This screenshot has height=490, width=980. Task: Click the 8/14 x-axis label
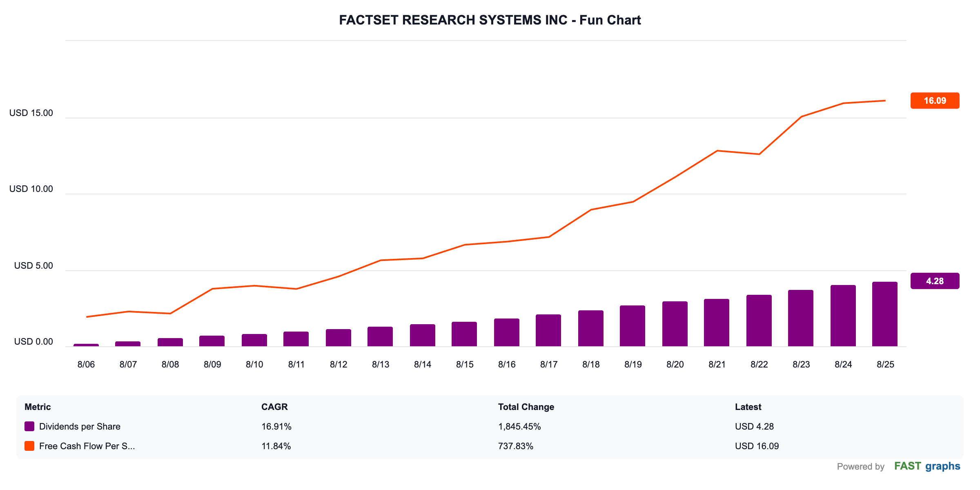click(x=423, y=364)
